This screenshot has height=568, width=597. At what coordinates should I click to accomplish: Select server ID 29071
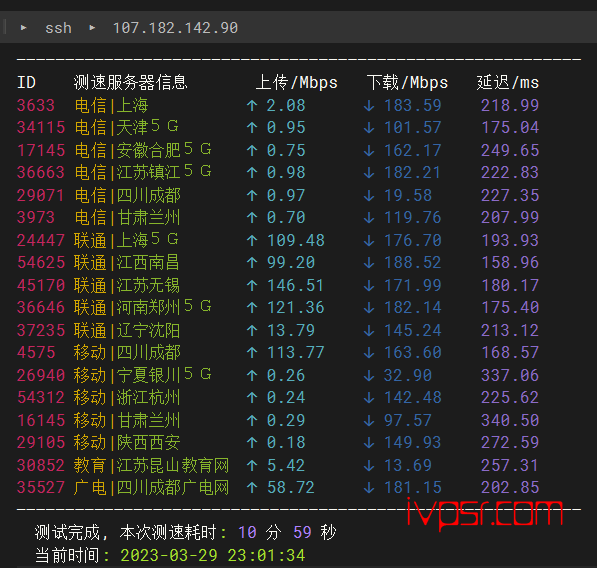point(41,195)
